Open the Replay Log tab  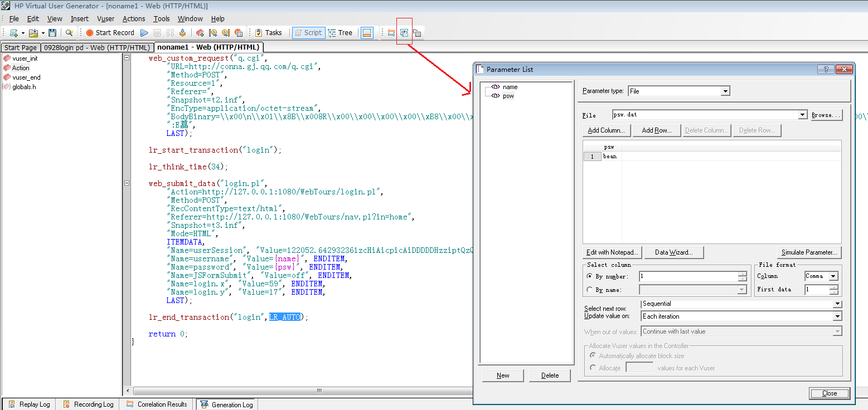click(x=29, y=404)
